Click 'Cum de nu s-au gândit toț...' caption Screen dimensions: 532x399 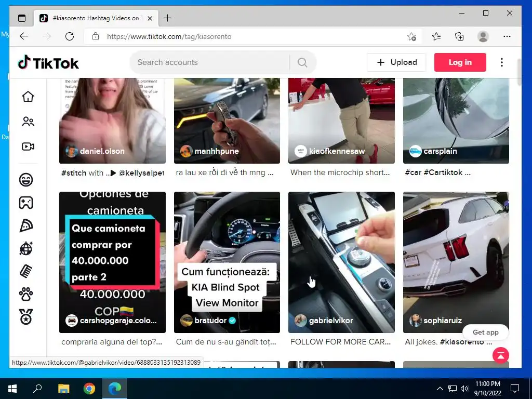[x=226, y=342]
